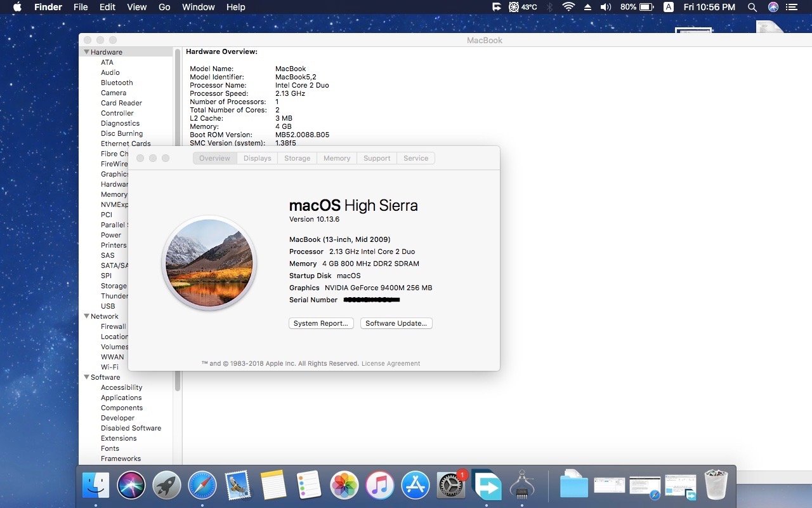Open input source 'A' menu

point(669,7)
